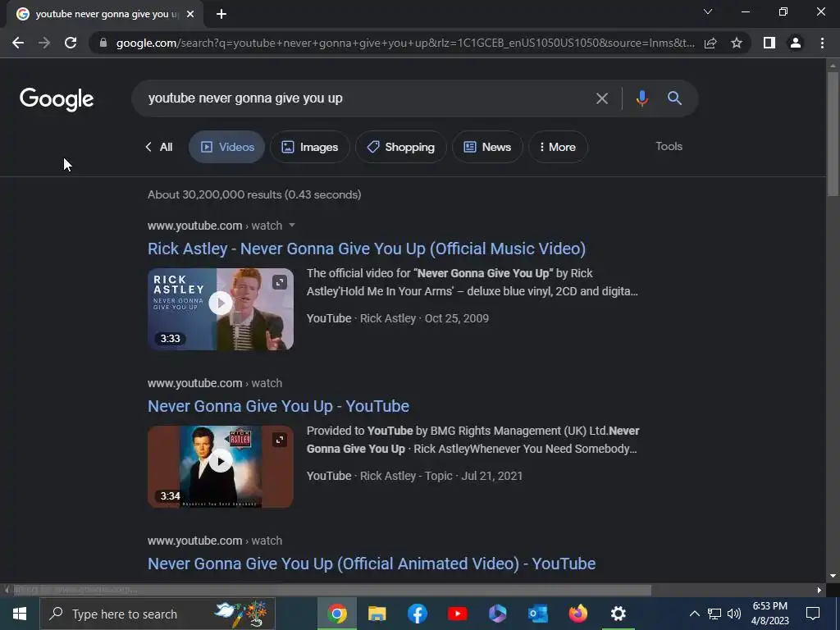Viewport: 840px width, 630px height.
Task: Open Chrome from the taskbar
Action: coord(337,614)
